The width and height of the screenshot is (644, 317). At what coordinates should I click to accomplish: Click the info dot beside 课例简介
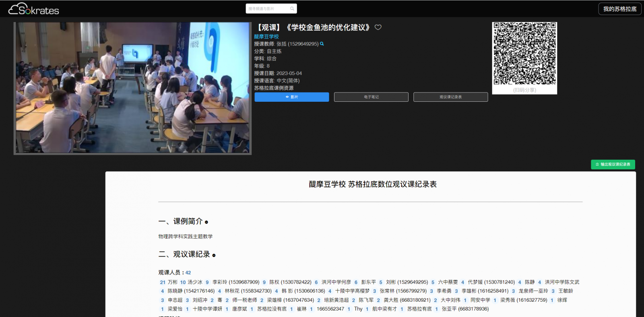pos(206,222)
